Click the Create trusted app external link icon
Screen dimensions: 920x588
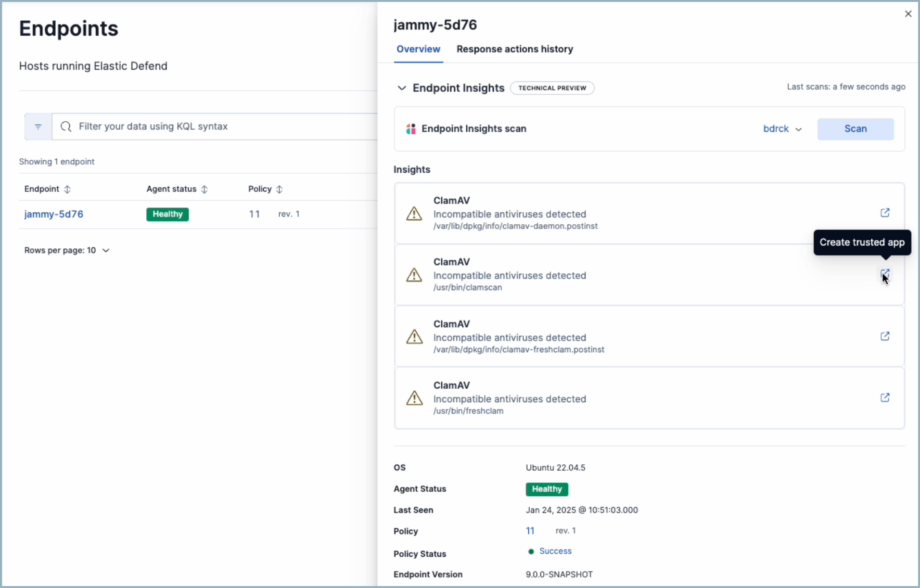click(x=885, y=273)
